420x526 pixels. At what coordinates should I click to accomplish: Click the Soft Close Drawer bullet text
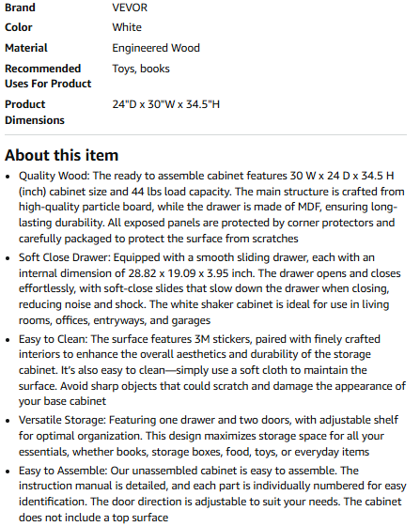(x=210, y=289)
